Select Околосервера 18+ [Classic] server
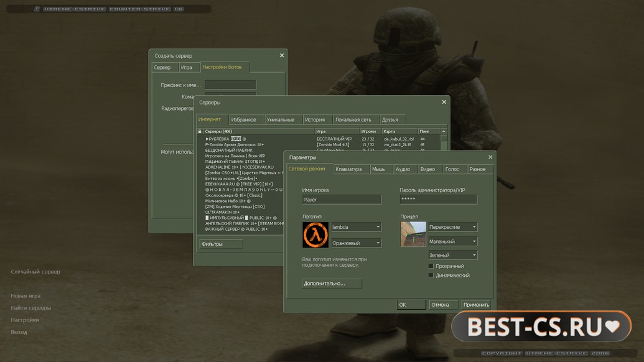The height and width of the screenshot is (362, 644). pos(241,195)
